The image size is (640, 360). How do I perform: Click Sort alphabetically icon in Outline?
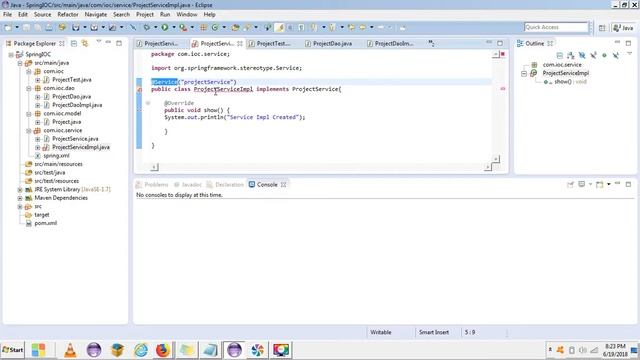pos(571,55)
